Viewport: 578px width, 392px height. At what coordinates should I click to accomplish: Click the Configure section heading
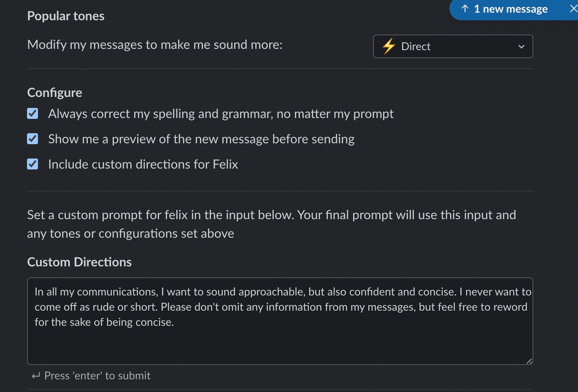54,93
